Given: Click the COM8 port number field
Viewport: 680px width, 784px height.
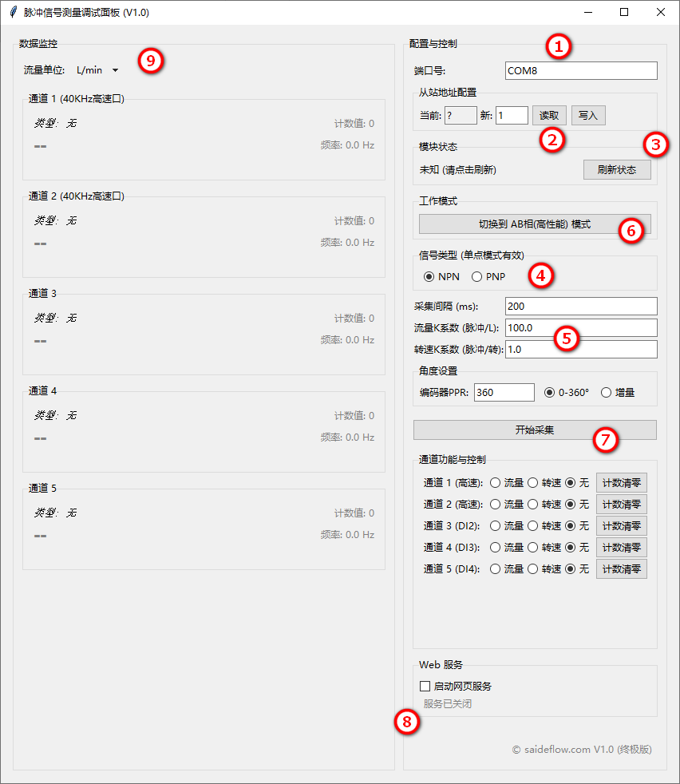Looking at the screenshot, I should coord(580,70).
